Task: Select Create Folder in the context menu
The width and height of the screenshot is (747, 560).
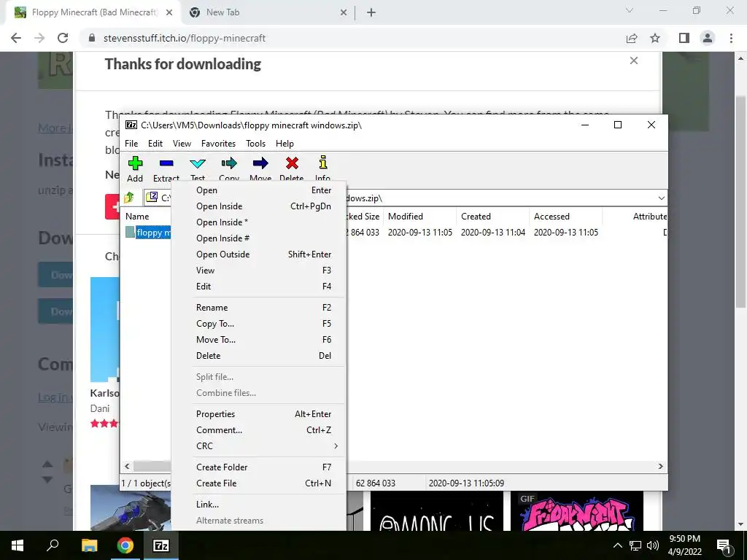Action: [x=259, y=467]
